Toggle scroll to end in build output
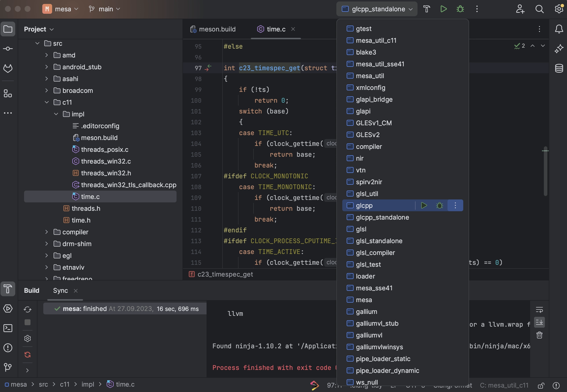 tap(539, 322)
